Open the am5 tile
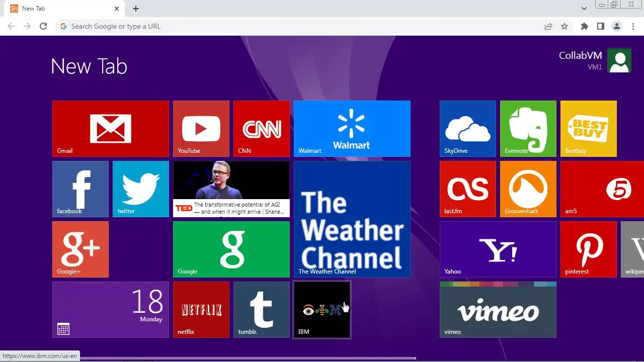The image size is (644, 362). point(602,189)
